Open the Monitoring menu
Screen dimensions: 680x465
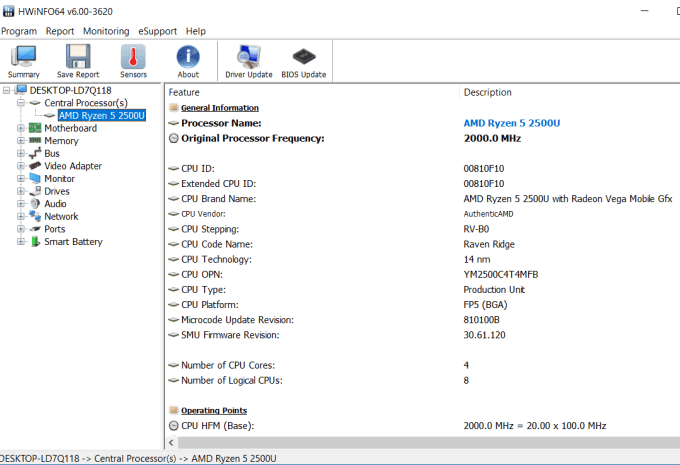pos(106,31)
